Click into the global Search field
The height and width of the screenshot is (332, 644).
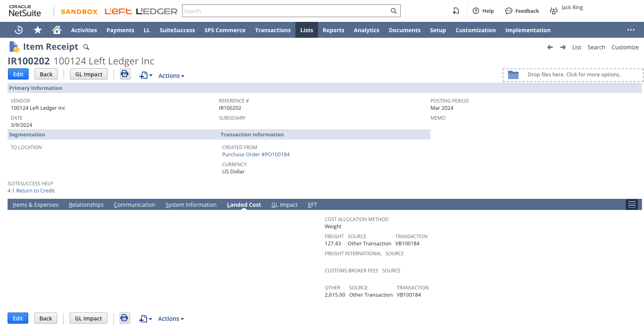point(286,11)
